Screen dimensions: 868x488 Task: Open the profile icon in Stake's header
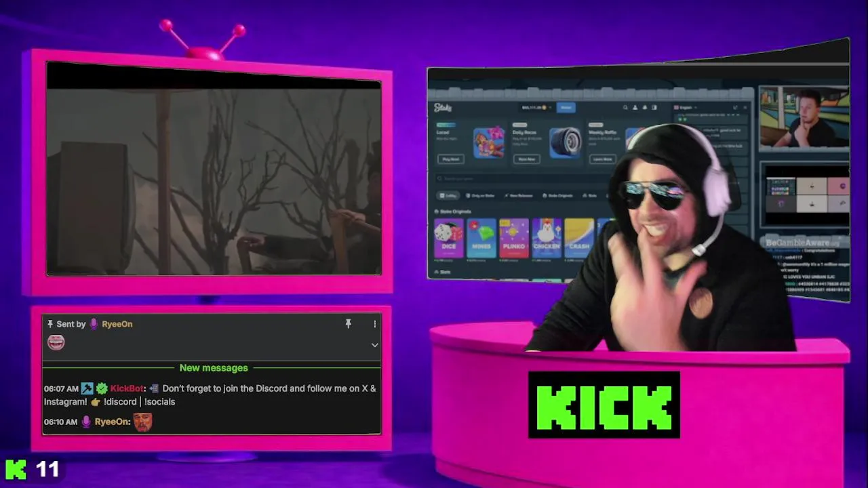(x=635, y=107)
